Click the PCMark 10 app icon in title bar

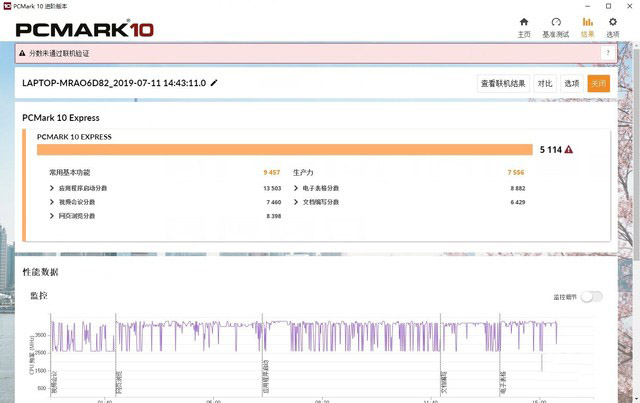click(7, 6)
